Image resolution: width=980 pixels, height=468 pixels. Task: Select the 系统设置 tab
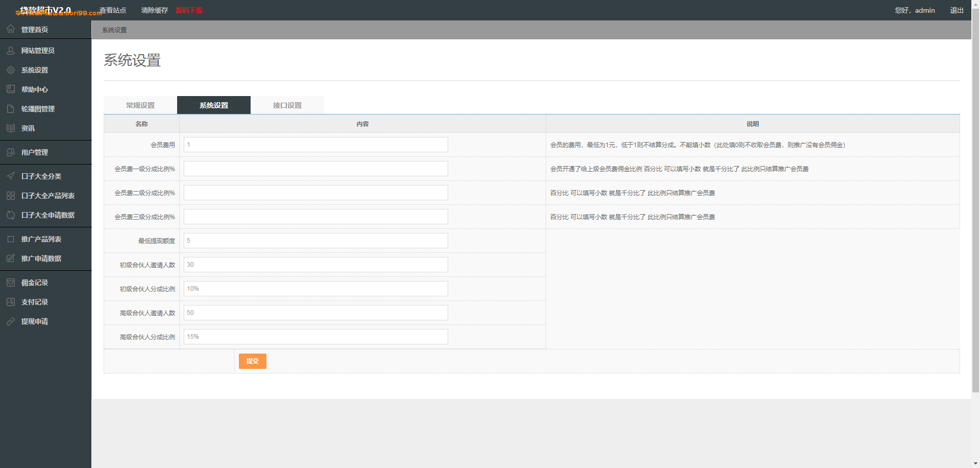[214, 105]
